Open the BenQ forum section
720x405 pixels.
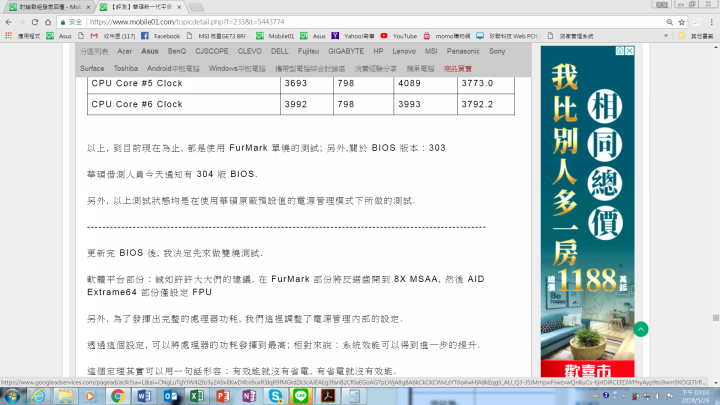pyautogui.click(x=177, y=51)
